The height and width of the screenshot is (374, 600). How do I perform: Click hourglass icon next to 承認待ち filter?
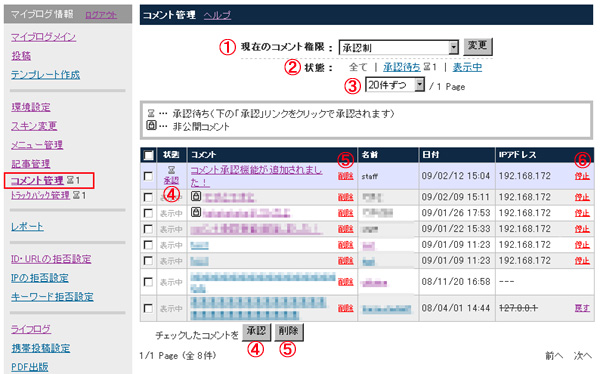coord(427,67)
